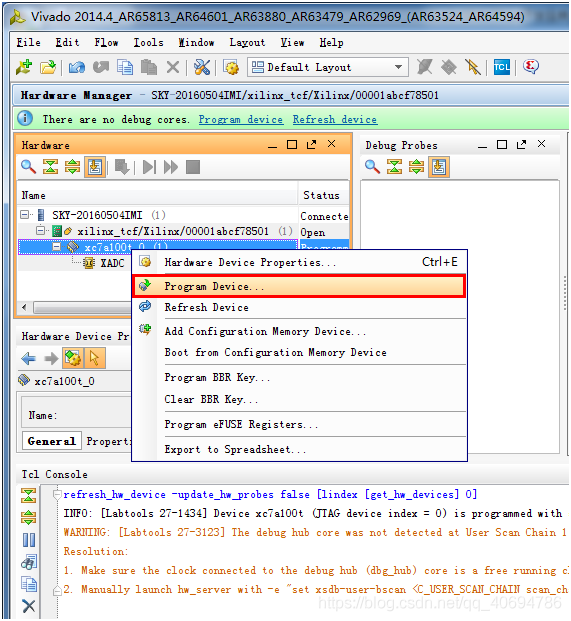Open the Help menu
571x621 pixels.
click(331, 42)
